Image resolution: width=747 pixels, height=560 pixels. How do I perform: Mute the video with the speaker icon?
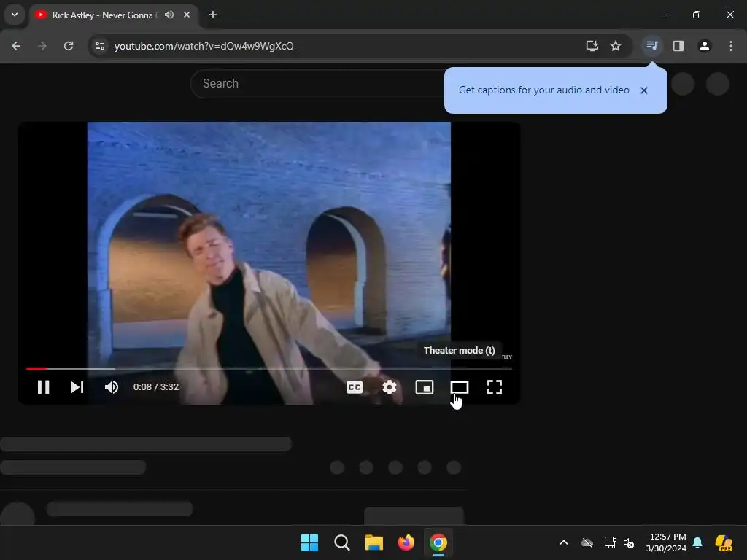tap(112, 387)
